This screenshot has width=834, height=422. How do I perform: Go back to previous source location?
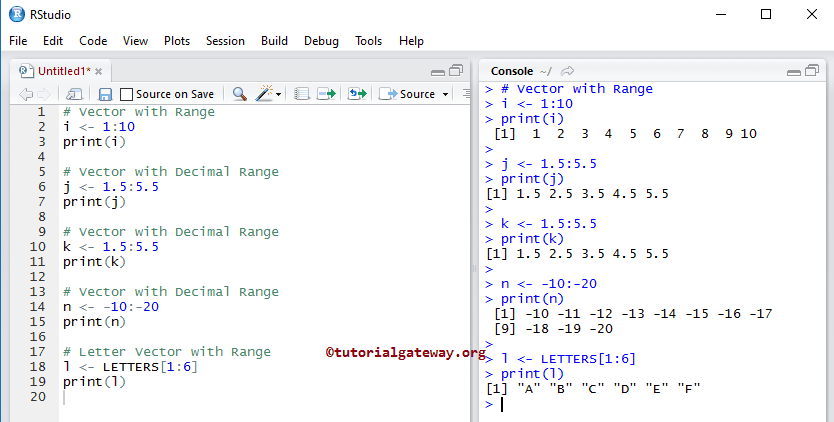[26, 94]
